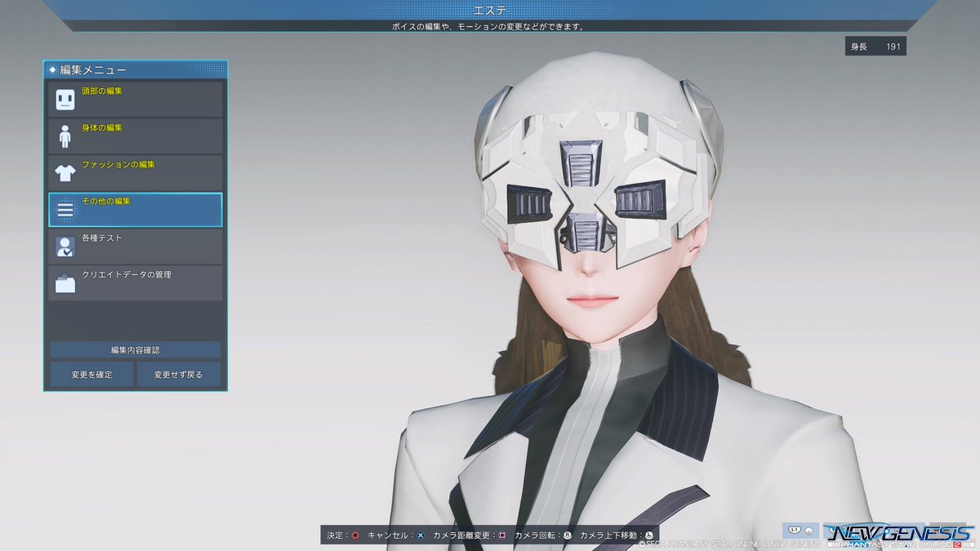Click the 身長 191 height display
Image resolution: width=980 pixels, height=551 pixels.
(875, 47)
